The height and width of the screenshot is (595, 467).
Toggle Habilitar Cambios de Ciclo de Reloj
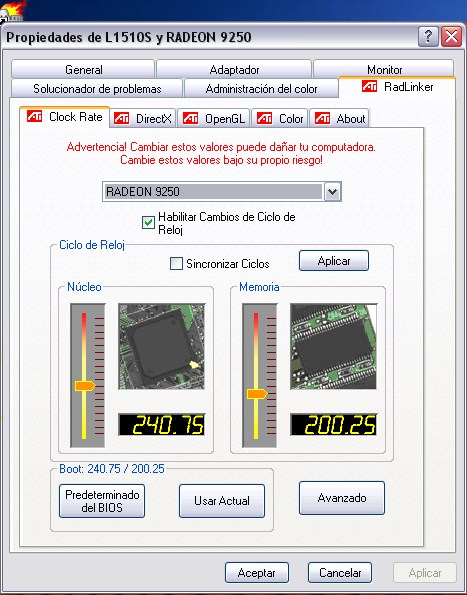point(148,223)
